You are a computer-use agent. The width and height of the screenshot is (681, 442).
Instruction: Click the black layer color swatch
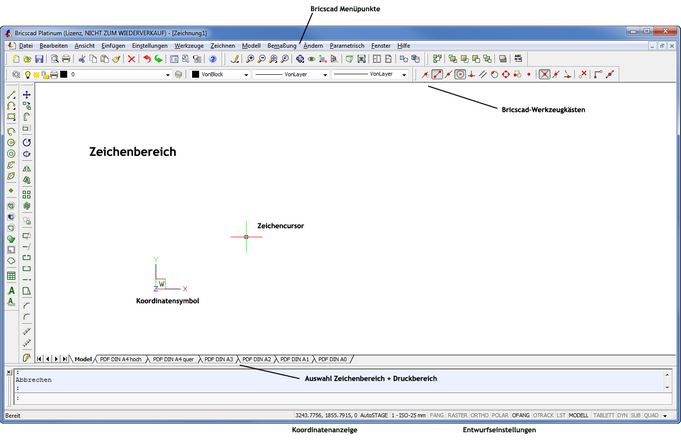coord(63,74)
